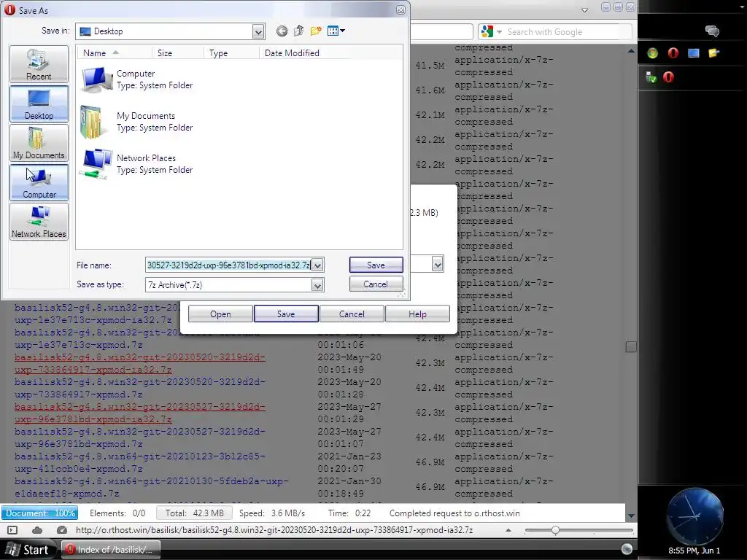Open link basilisk52 20230527 uxp-96e3781bd-xpmod.7z
Image resolution: width=747 pixels, height=560 pixels.
[139, 437]
